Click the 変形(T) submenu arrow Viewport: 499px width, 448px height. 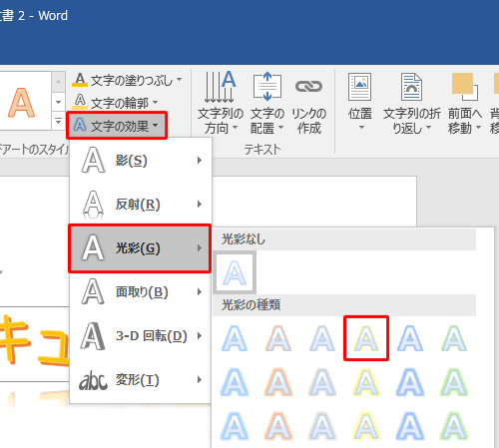(200, 380)
